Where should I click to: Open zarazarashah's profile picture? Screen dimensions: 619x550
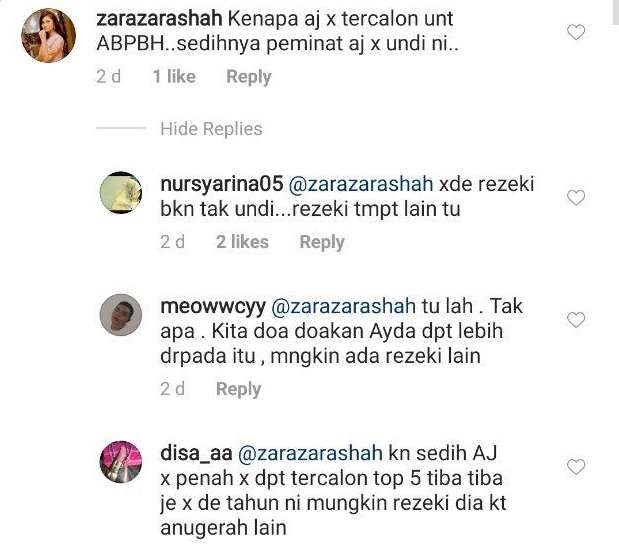(49, 36)
